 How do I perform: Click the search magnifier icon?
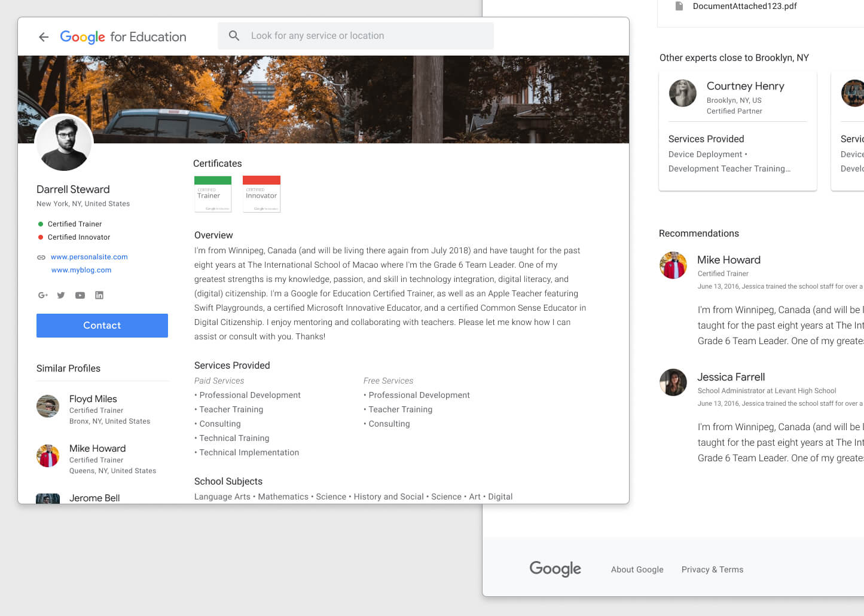234,36
